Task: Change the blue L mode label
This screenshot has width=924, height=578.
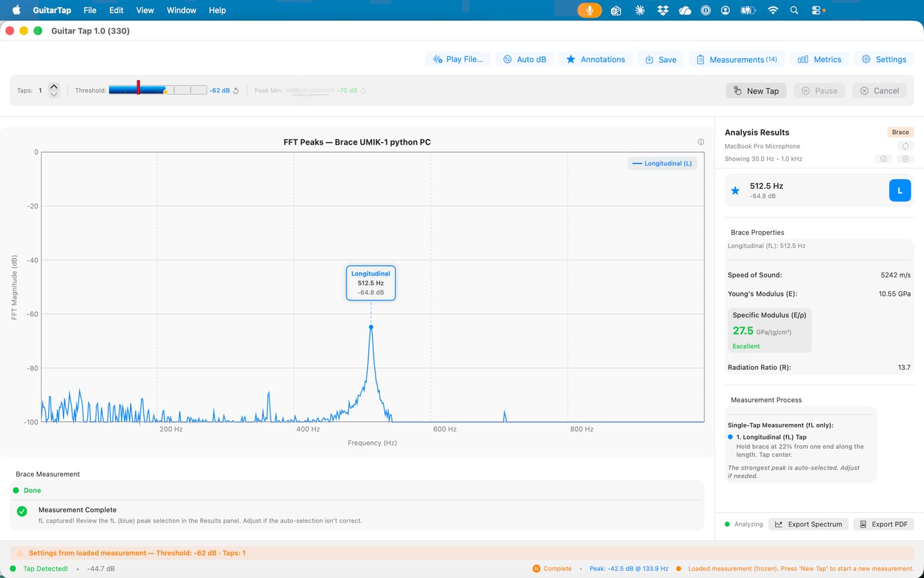Action: pos(900,190)
